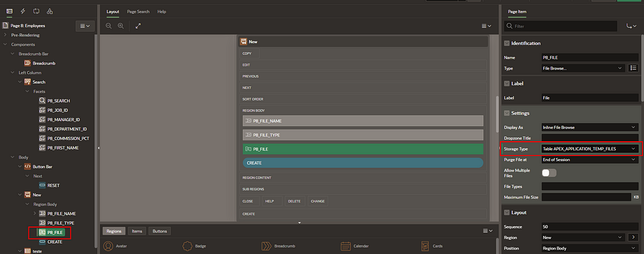
Task: Open the Storage Type dropdown
Action: tap(590, 149)
